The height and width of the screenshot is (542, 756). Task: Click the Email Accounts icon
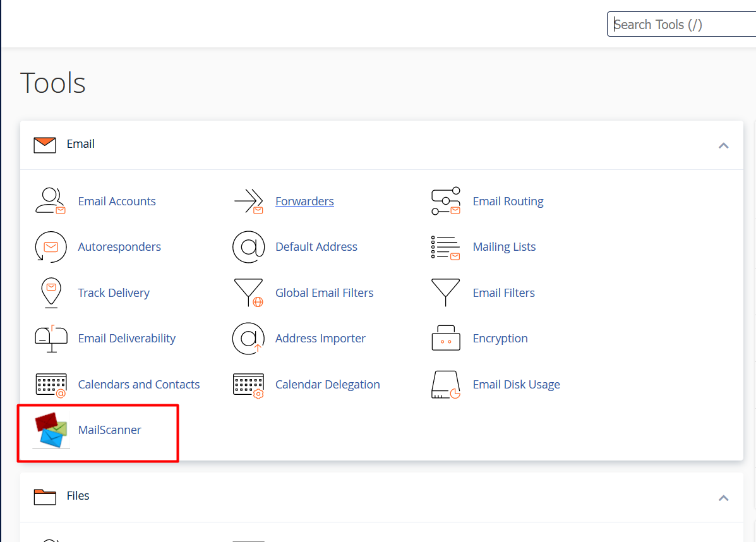[51, 202]
